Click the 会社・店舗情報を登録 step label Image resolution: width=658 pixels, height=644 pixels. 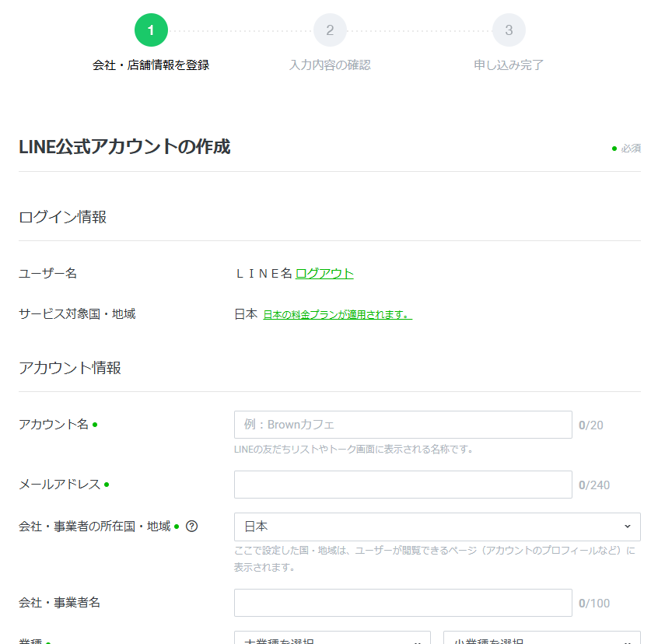point(151,65)
